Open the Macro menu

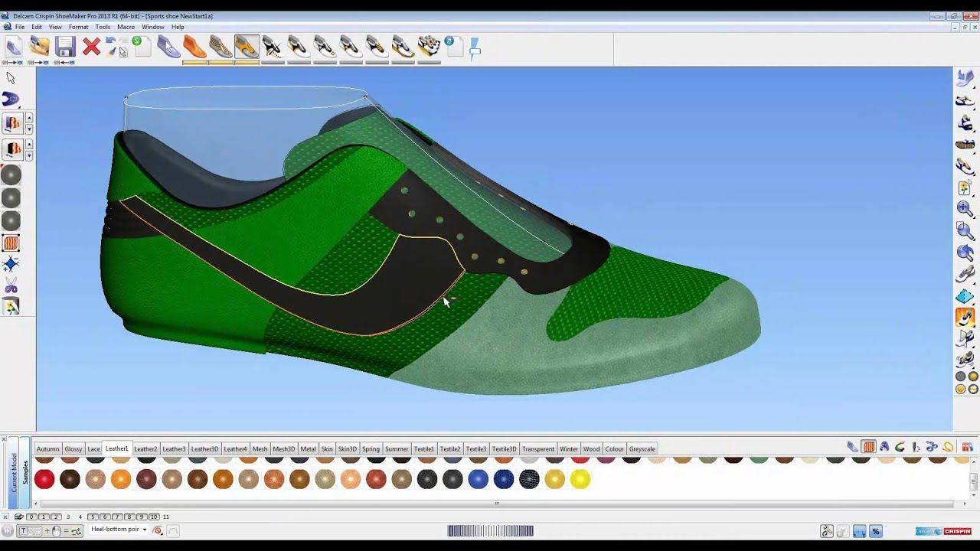click(126, 27)
